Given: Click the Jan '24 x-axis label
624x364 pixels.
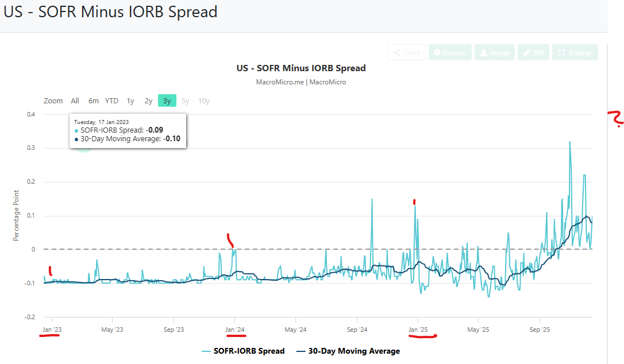Looking at the screenshot, I should [234, 330].
